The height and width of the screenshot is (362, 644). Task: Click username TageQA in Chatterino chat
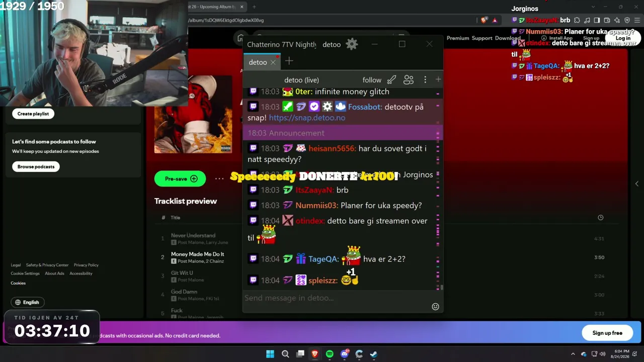324,259
